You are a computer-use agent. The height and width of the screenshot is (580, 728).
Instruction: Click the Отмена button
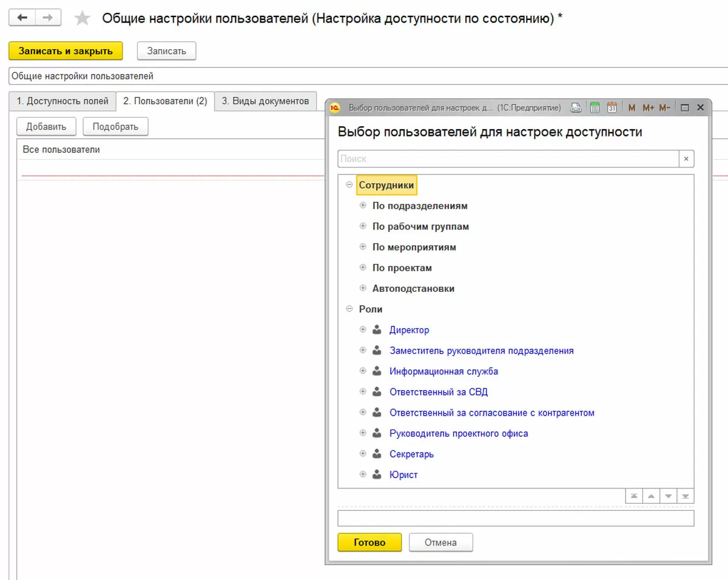(440, 542)
